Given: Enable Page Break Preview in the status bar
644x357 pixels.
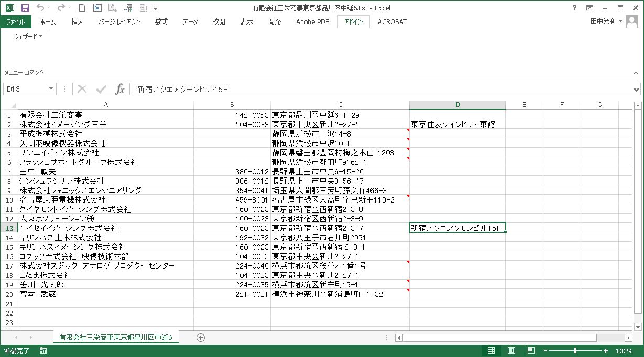Looking at the screenshot, I should pos(531,351).
